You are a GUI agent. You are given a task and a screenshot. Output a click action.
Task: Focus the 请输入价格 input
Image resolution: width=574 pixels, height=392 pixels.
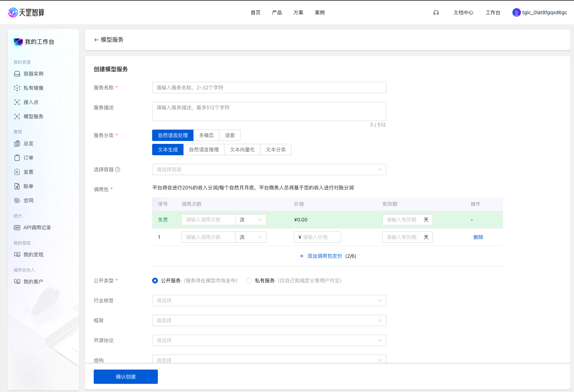317,237
